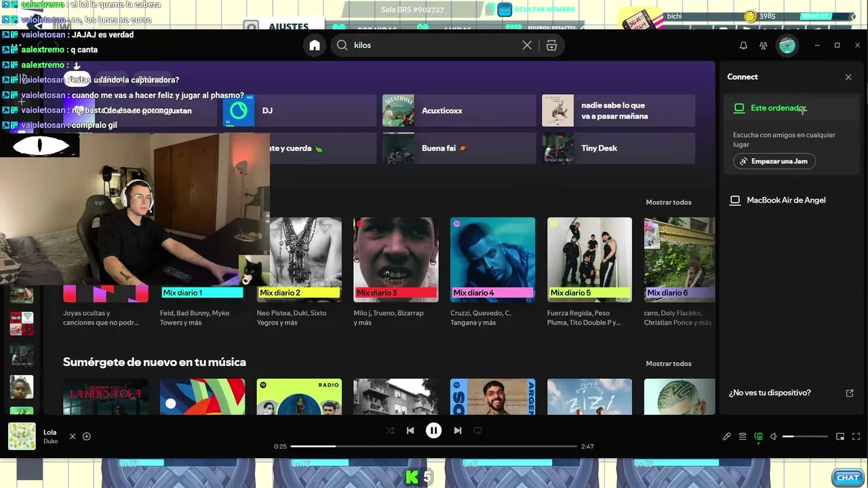Click the external-link icon beside device help
This screenshot has height=488, width=868.
pos(850,393)
